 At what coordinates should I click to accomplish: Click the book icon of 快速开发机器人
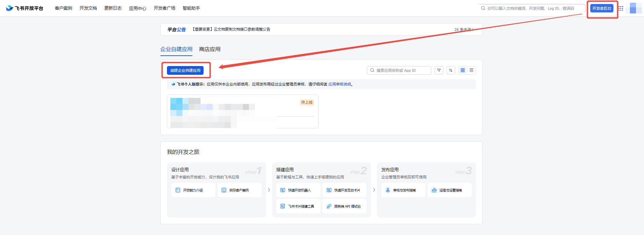(x=283, y=190)
